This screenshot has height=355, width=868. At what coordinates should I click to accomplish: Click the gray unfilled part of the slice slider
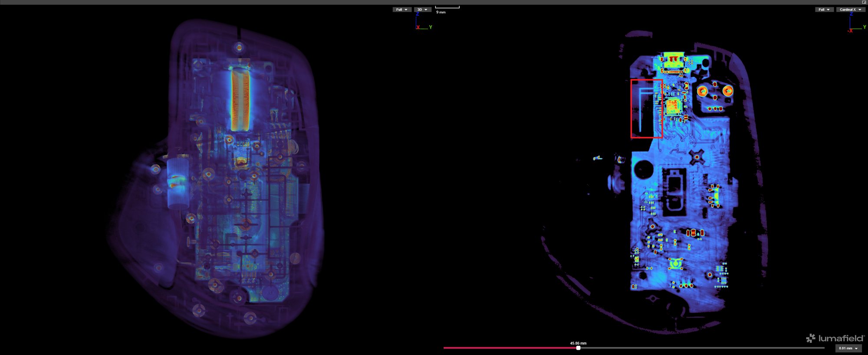[694, 348]
